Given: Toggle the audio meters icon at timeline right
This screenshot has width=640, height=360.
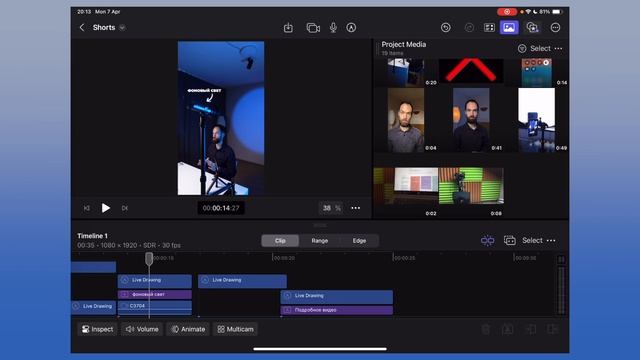Looking at the screenshot, I should coord(561,260).
